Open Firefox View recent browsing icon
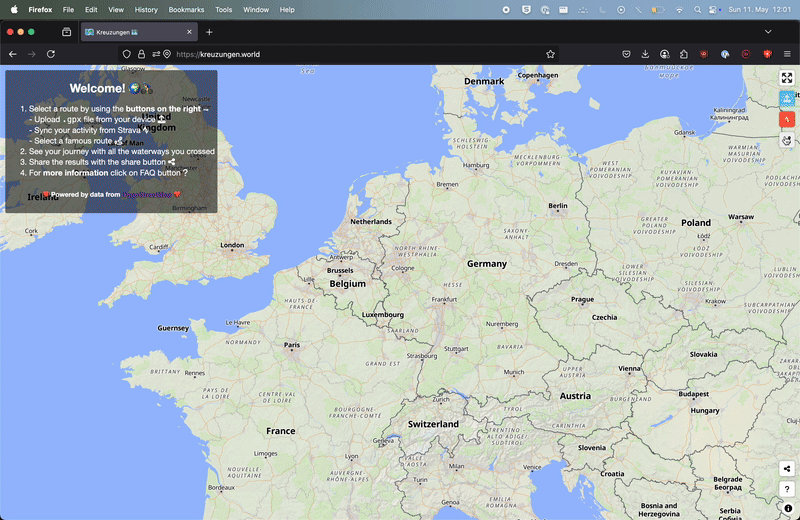This screenshot has height=520, width=800. pos(66,32)
